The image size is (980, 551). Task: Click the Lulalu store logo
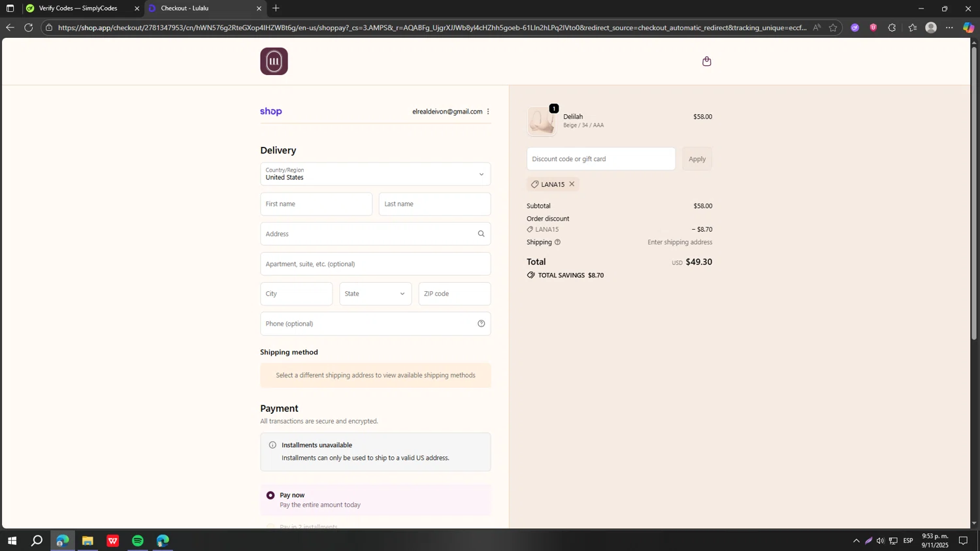(x=274, y=61)
